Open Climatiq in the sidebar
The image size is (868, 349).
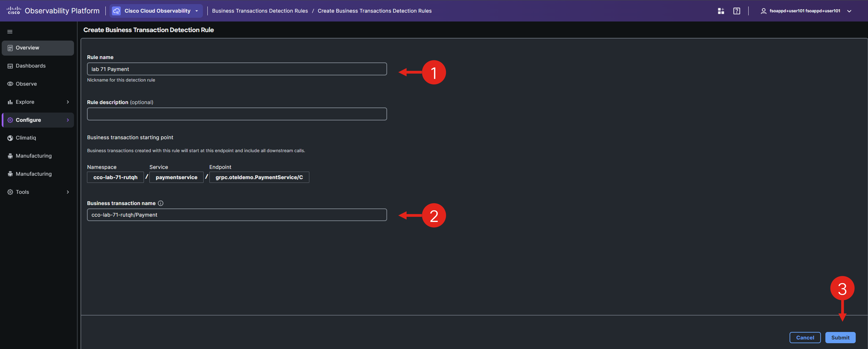point(26,138)
